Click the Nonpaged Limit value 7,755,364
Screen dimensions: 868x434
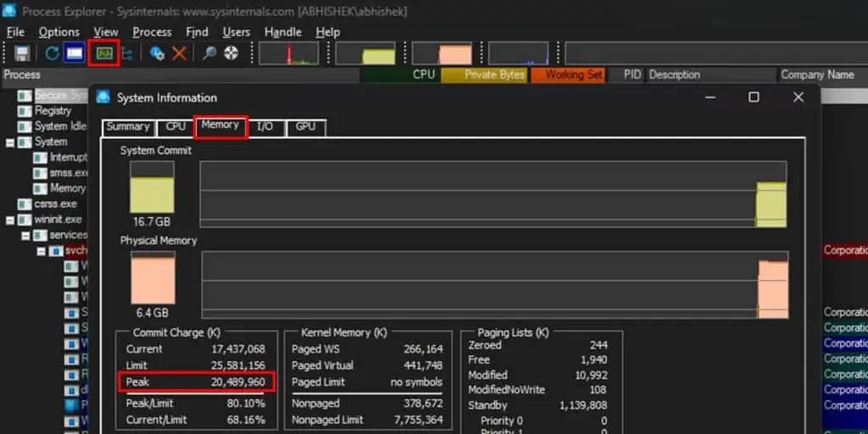pyautogui.click(x=419, y=420)
